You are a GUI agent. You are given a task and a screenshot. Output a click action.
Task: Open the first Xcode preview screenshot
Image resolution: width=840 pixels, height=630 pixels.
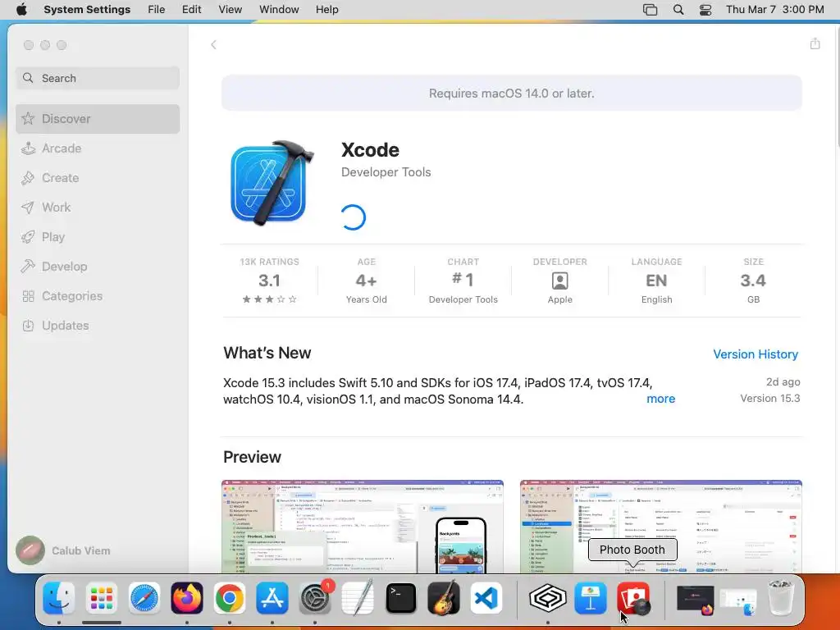click(362, 527)
